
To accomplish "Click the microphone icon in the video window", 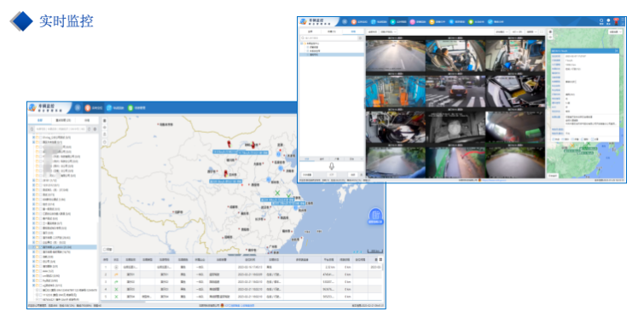I will 332,166.
